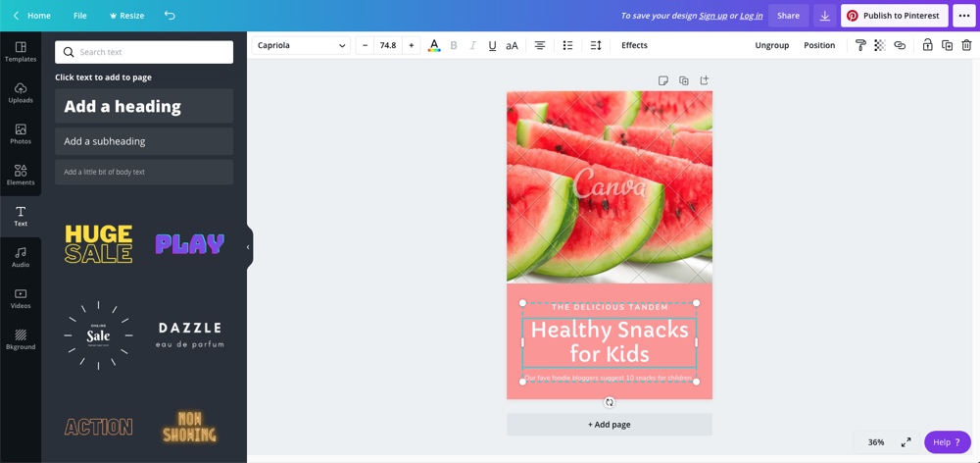Screen dimensions: 980x463
Task: Open line spacing options
Action: 596,45
